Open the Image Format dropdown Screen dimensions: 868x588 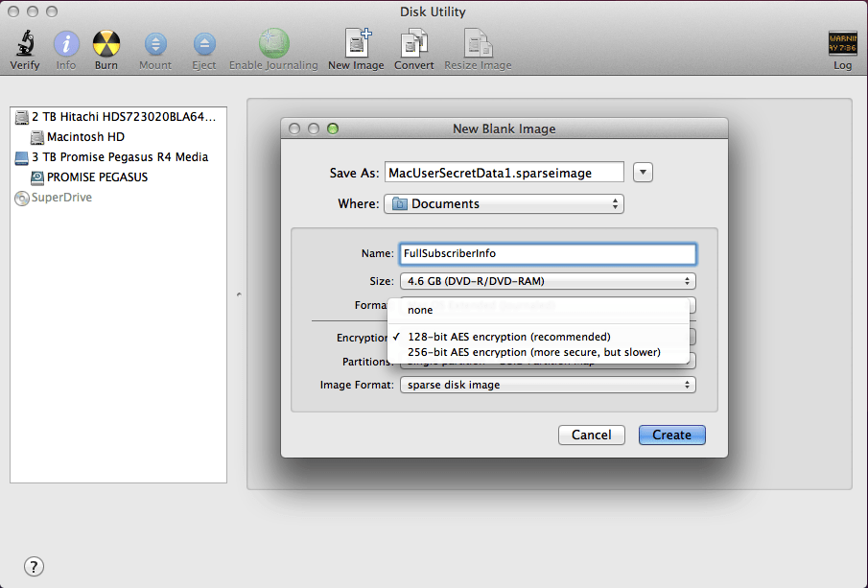pos(547,384)
